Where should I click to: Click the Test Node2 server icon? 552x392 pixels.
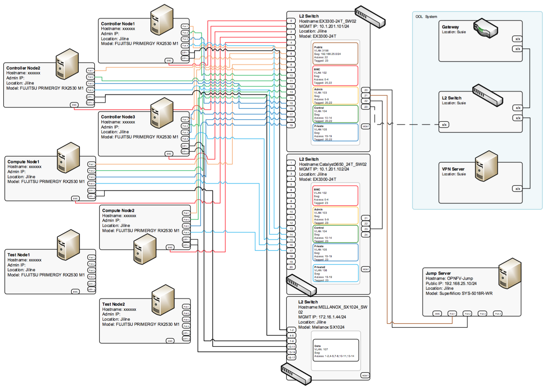point(163,300)
